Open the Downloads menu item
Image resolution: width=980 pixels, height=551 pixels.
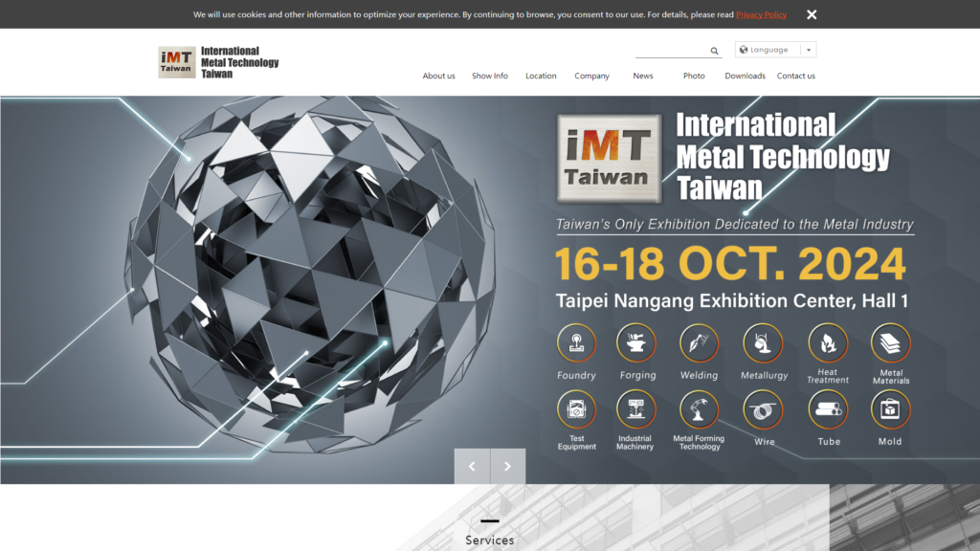pos(745,76)
